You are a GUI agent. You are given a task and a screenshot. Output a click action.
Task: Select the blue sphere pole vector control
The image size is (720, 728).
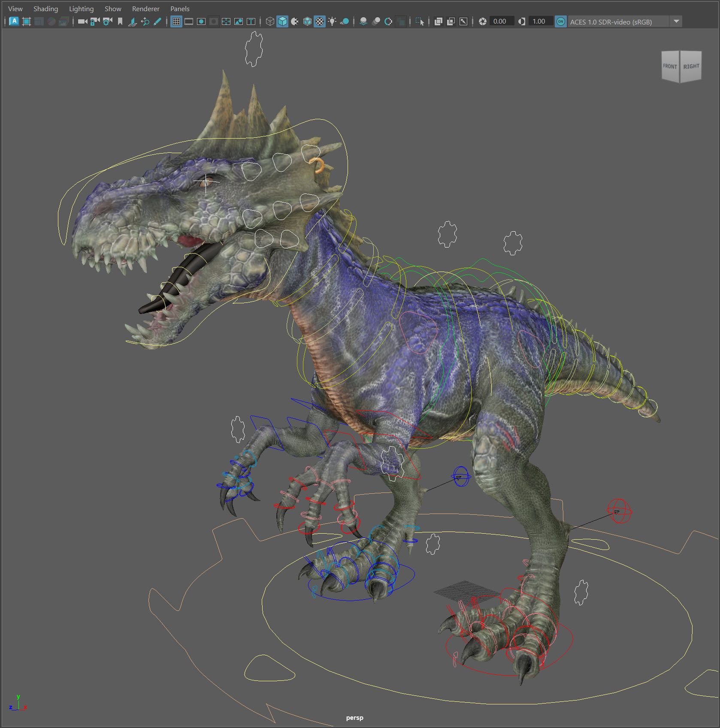pyautogui.click(x=461, y=476)
